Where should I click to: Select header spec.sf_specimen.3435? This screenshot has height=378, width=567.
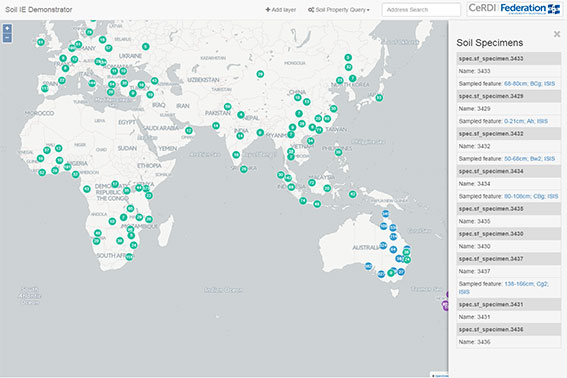509,209
